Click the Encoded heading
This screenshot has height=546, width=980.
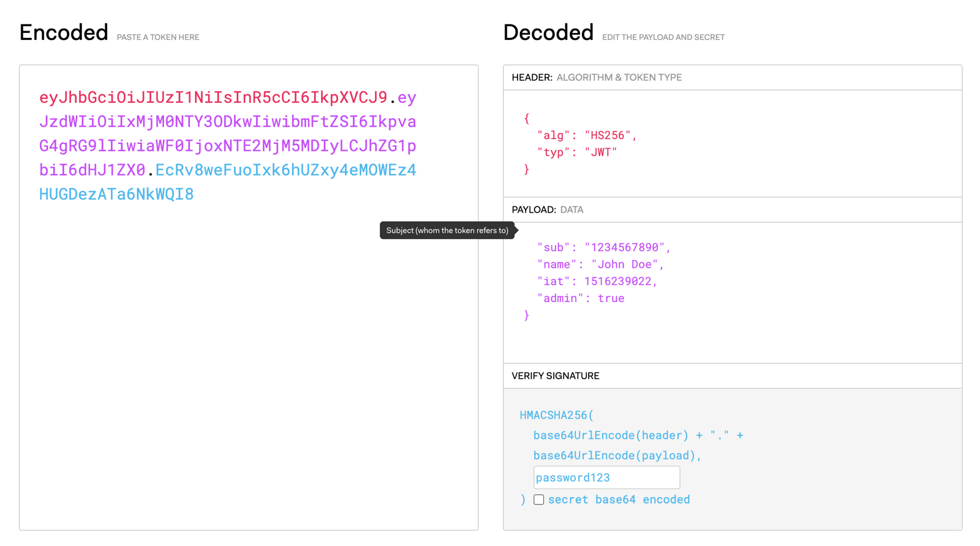[x=64, y=32]
